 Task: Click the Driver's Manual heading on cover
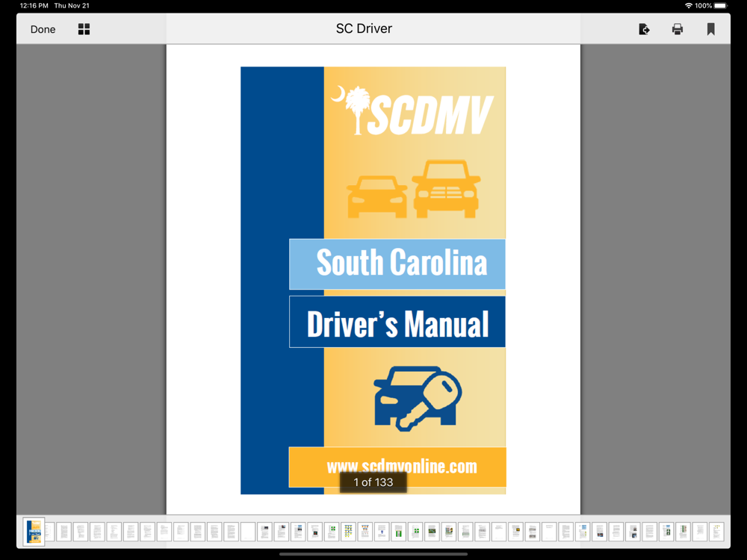tap(398, 324)
